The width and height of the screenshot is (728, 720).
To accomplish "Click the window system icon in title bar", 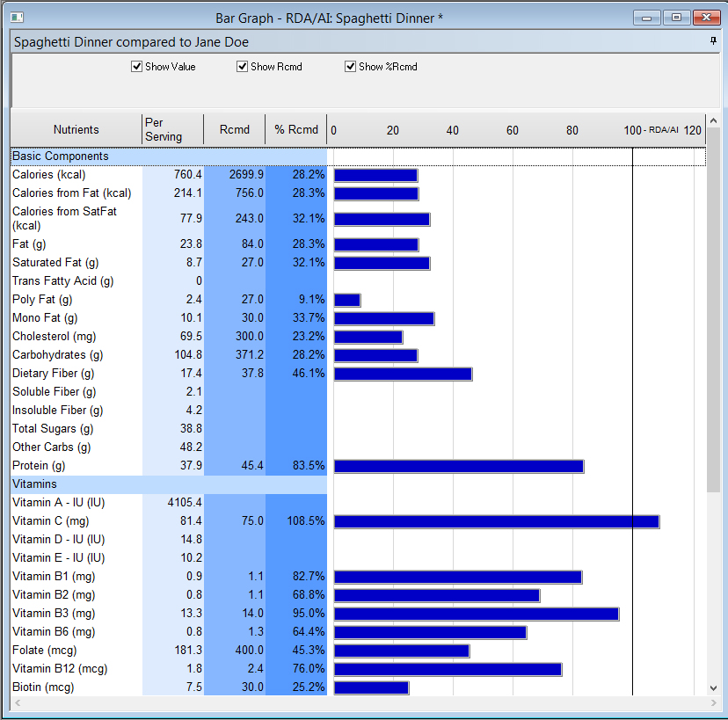I will [x=18, y=18].
